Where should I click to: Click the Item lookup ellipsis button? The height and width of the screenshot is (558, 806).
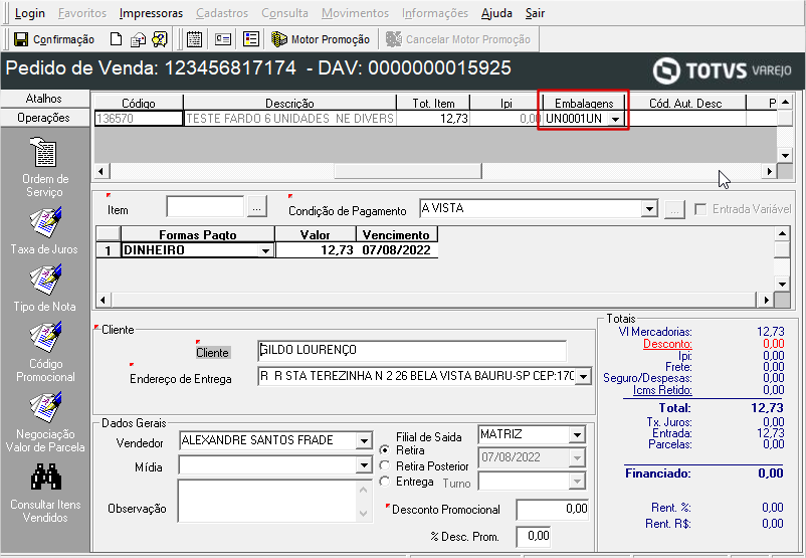pos(257,208)
